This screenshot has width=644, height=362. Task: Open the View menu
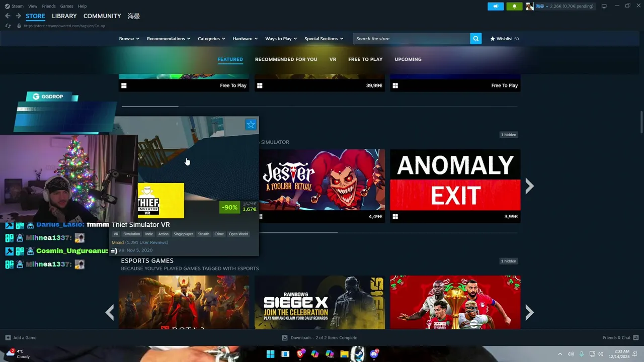click(x=33, y=6)
